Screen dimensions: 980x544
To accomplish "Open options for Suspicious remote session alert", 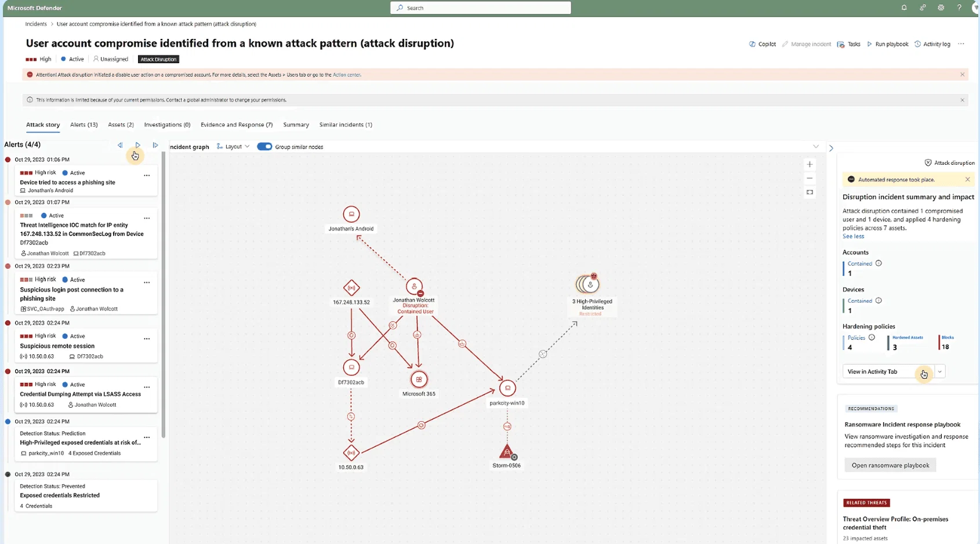I will coord(147,339).
